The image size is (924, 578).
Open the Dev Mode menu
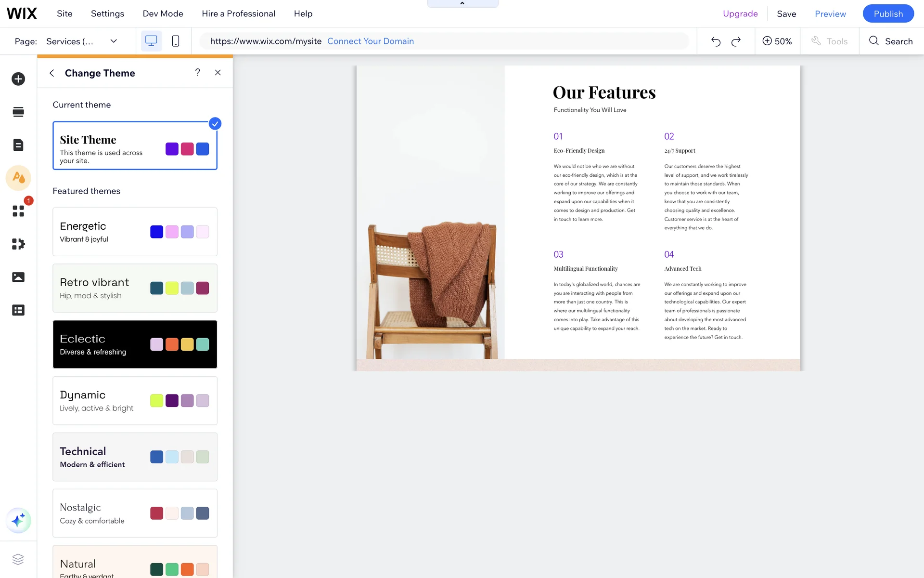[163, 13]
